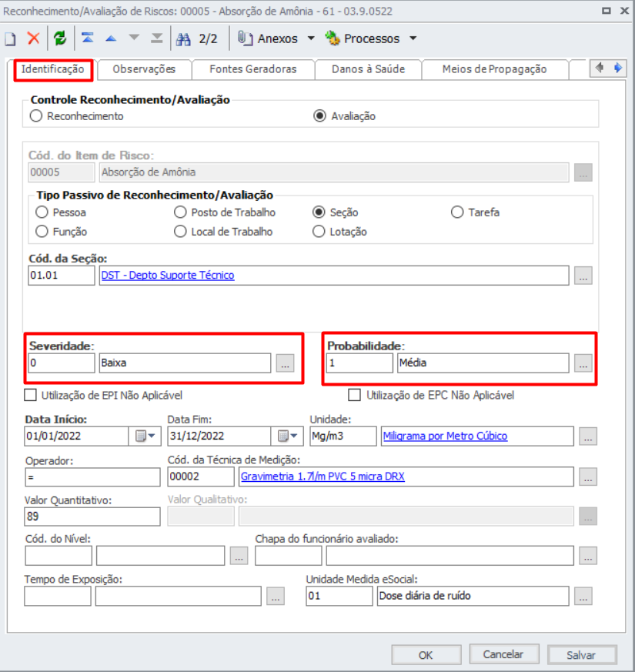
Task: Select the Reconhecimento radio button
Action: coord(36,116)
